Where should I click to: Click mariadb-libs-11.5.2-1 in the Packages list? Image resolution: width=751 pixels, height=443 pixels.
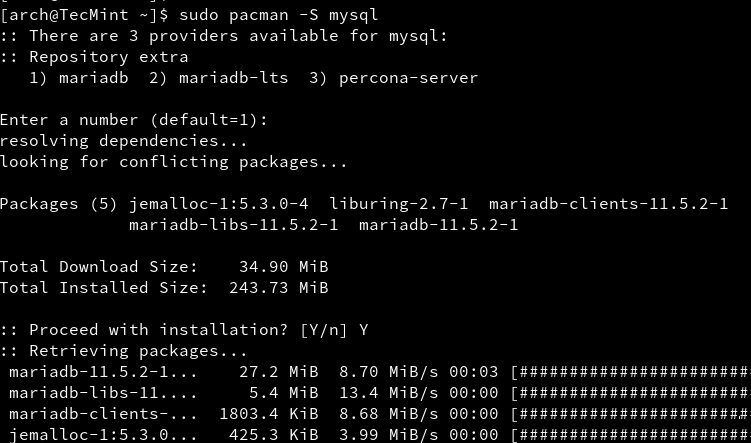click(233, 225)
